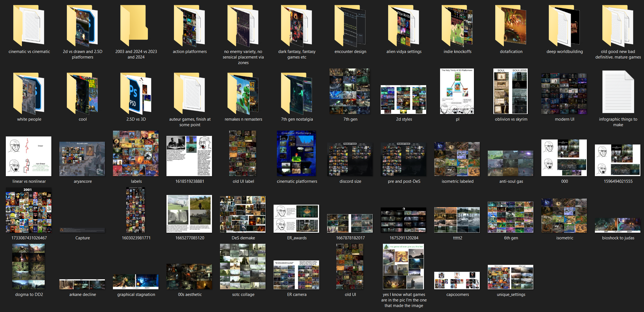Viewport: 644px width, 312px height.
Task: Open the 'encounter design' folder
Action: coord(350,26)
